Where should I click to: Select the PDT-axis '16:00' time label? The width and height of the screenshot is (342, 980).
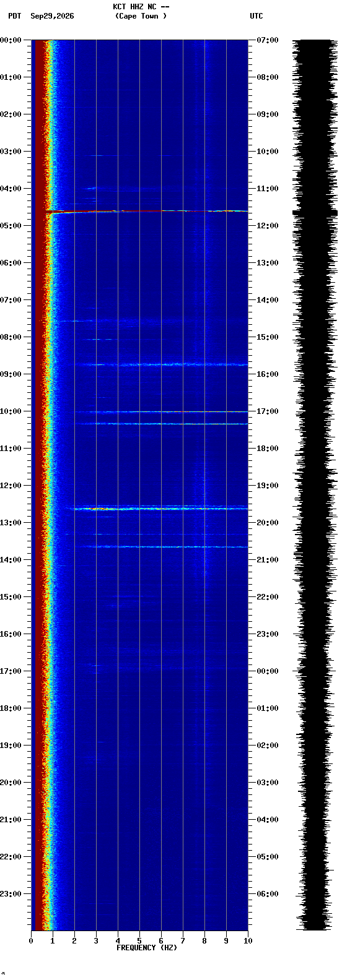coord(11,634)
